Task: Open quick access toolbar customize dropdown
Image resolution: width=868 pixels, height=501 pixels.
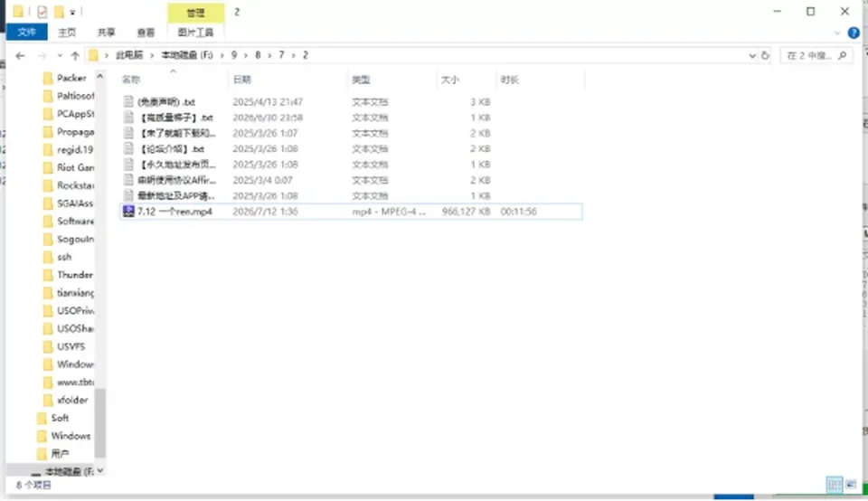Action: tap(72, 12)
